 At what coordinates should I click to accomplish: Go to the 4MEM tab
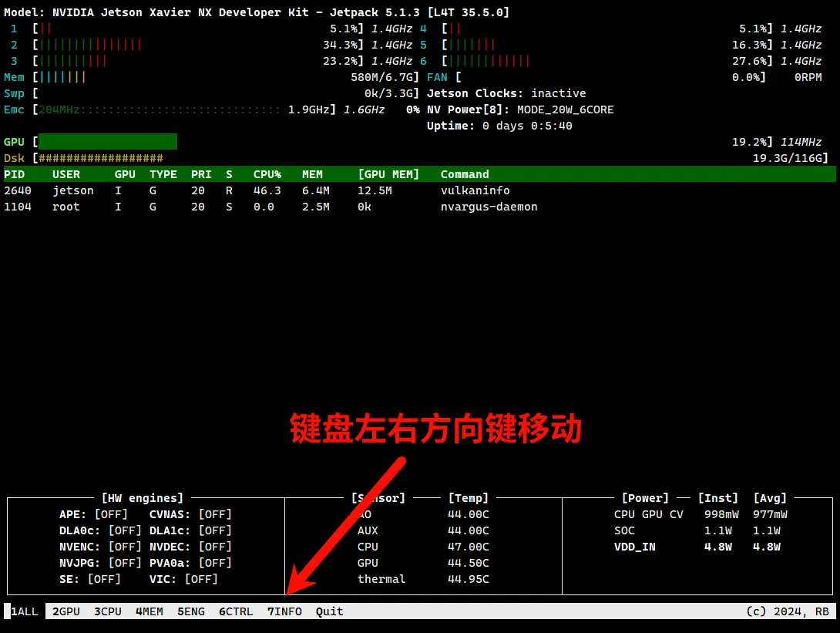click(150, 611)
